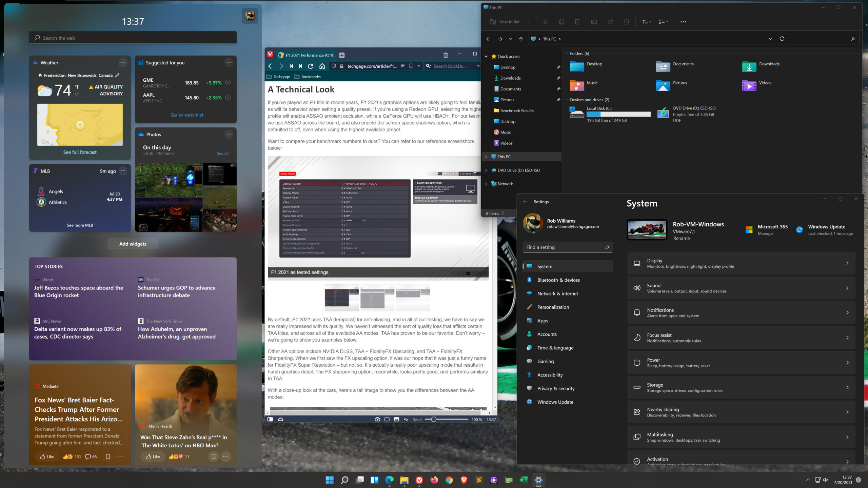Image resolution: width=868 pixels, height=488 pixels.
Task: Click Vivaldi fast forward button
Action: tap(300, 66)
